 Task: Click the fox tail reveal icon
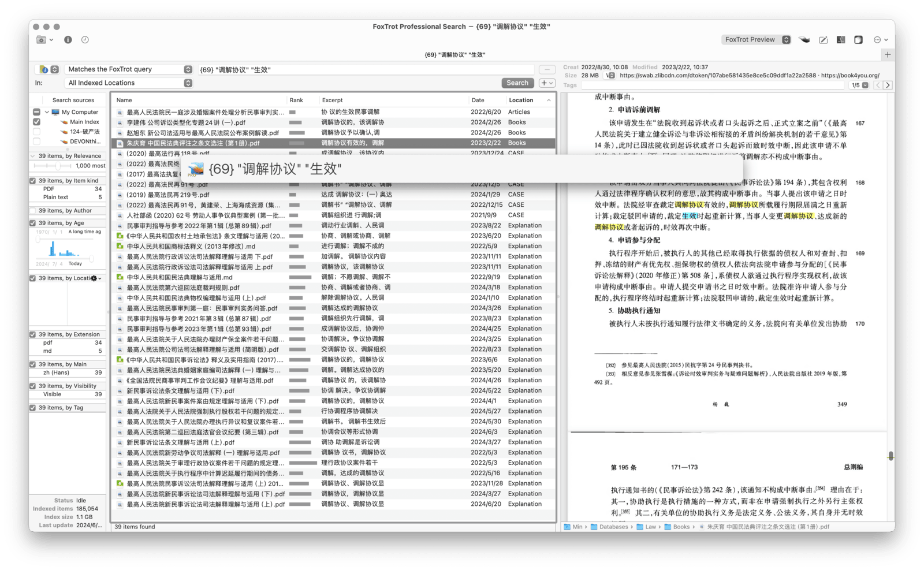(804, 40)
